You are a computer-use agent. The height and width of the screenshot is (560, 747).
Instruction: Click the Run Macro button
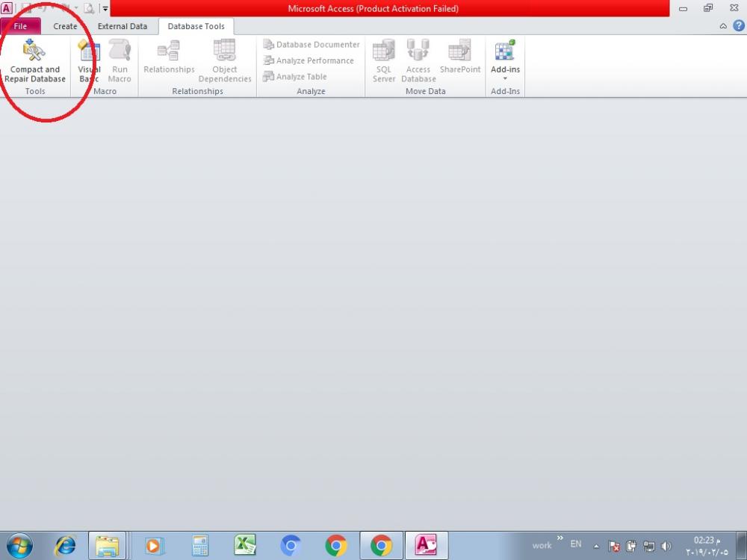119,62
